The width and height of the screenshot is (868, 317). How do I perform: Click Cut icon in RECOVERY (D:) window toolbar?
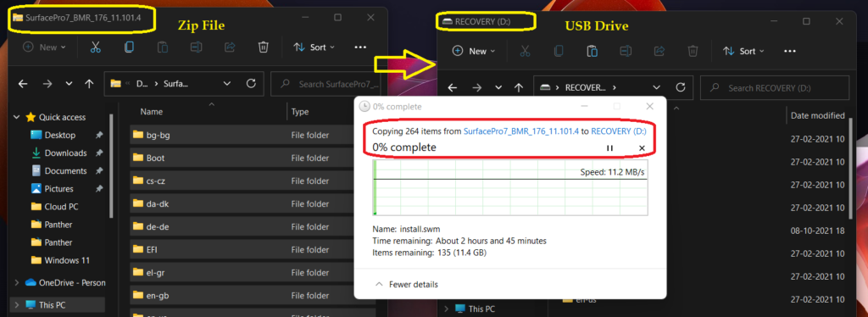[525, 52]
